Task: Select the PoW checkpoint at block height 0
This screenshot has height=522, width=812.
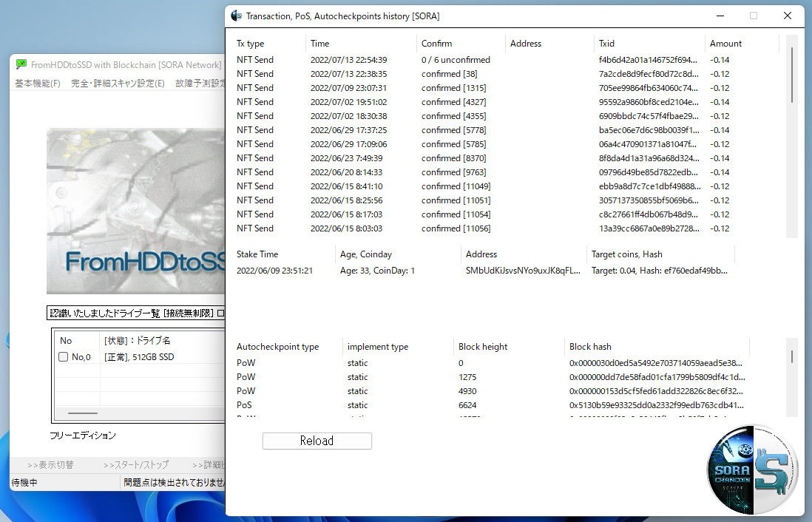Action: click(490, 363)
